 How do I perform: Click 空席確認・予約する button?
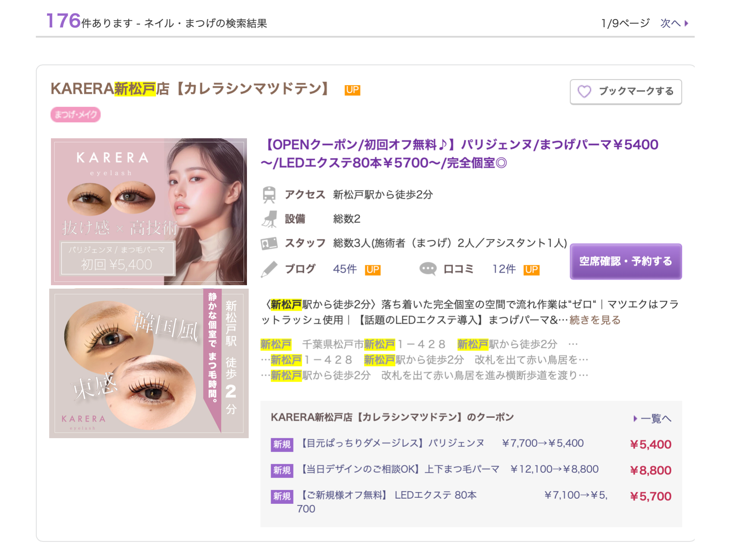click(626, 261)
